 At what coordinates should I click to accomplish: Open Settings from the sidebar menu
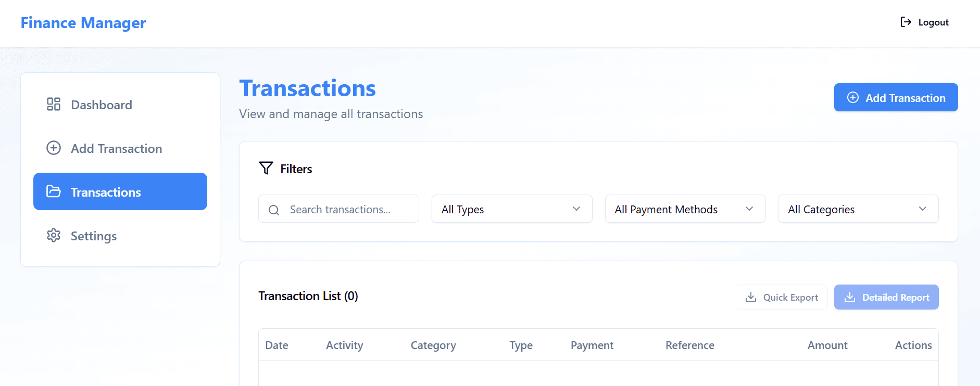pos(94,236)
